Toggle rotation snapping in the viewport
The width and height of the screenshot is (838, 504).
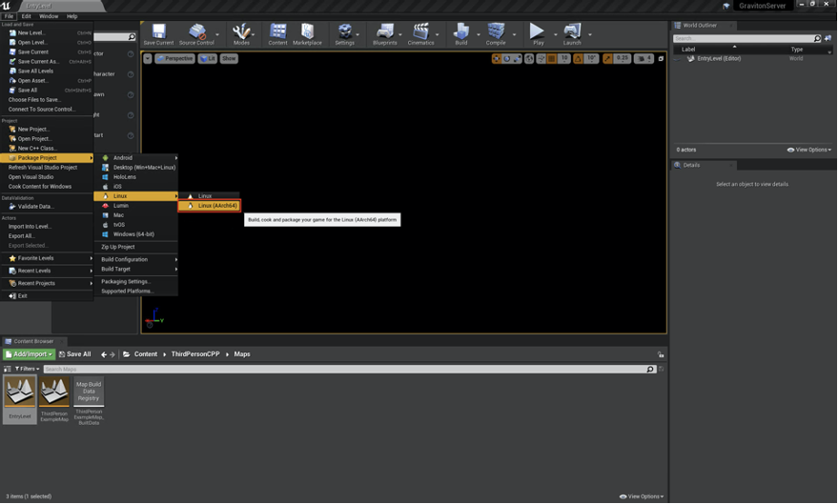click(579, 59)
